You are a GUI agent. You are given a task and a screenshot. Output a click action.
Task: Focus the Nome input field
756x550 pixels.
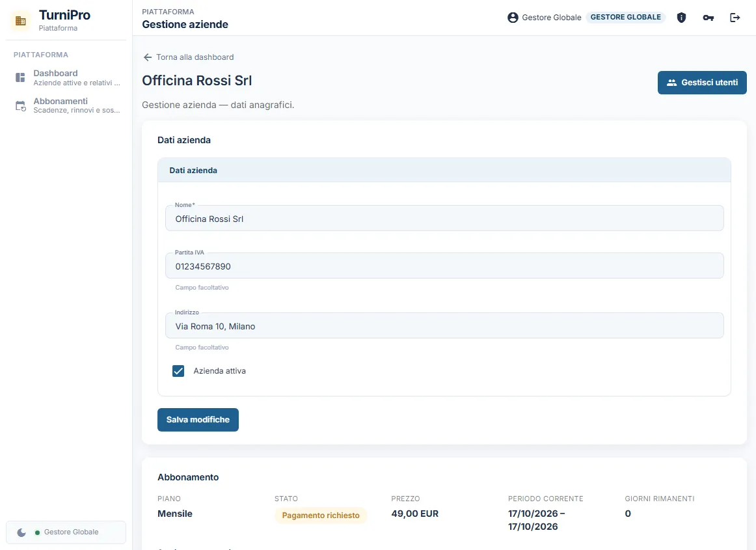(444, 219)
